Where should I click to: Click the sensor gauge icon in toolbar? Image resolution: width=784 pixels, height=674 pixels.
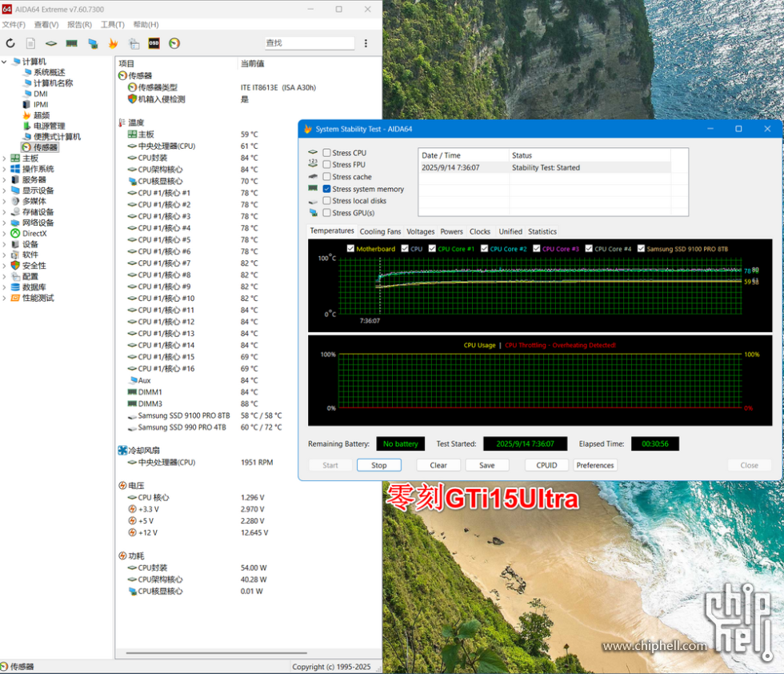[174, 43]
